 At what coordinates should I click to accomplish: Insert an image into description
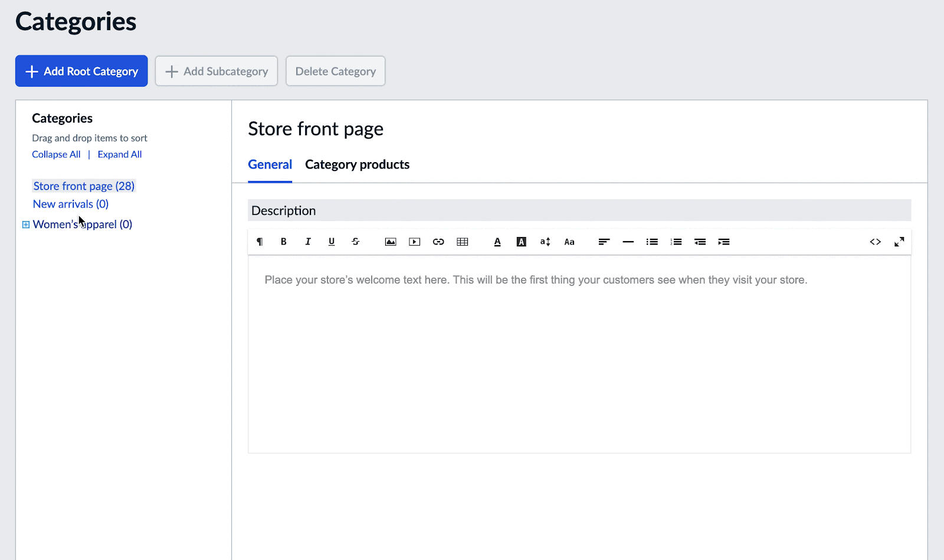click(391, 242)
